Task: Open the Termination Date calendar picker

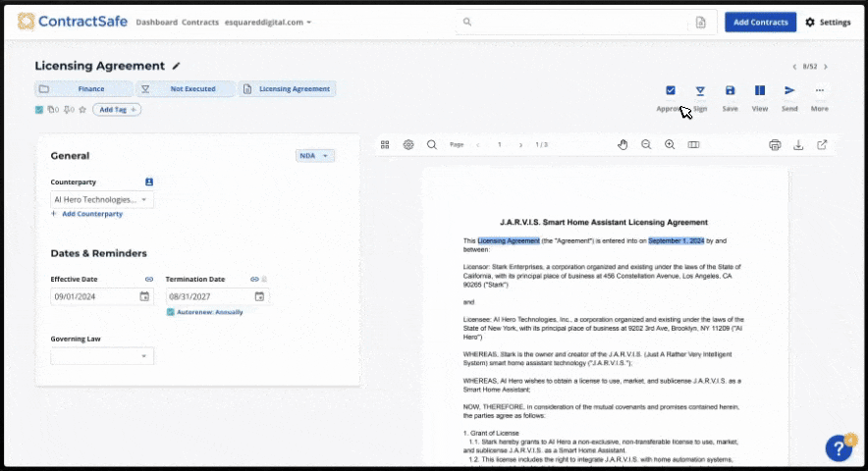Action: (259, 296)
